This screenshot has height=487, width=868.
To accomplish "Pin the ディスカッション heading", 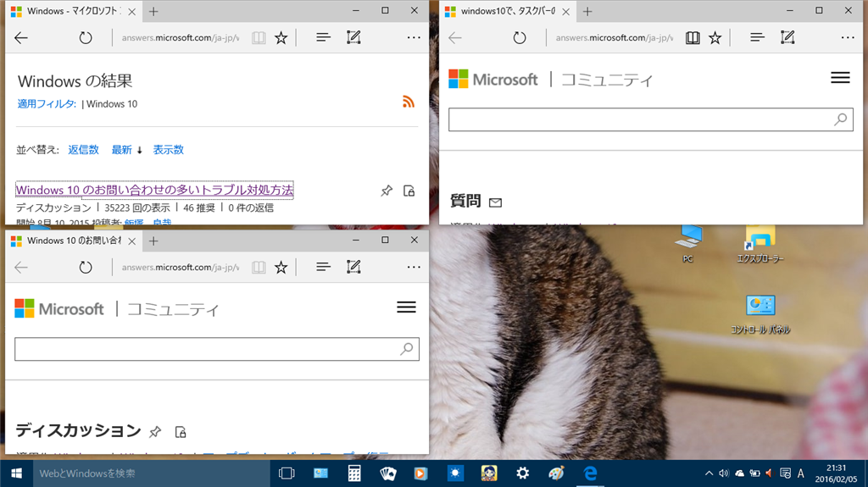I will [156, 432].
